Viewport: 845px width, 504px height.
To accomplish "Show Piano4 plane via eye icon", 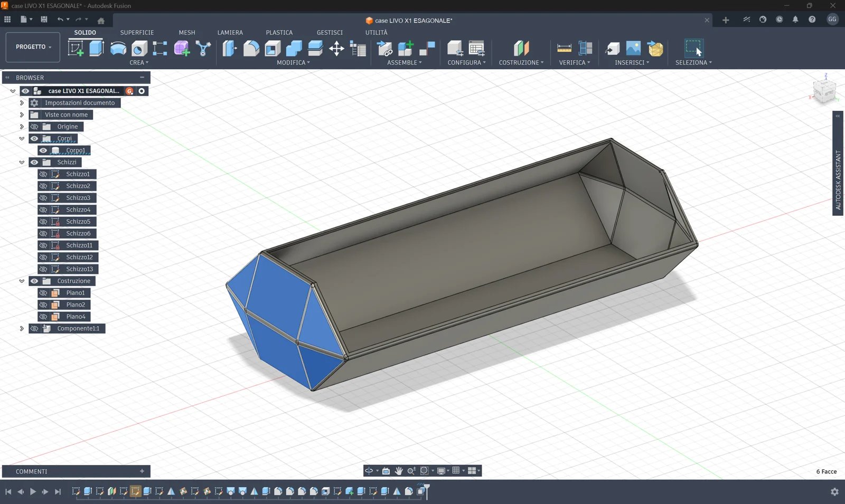I will tap(43, 317).
